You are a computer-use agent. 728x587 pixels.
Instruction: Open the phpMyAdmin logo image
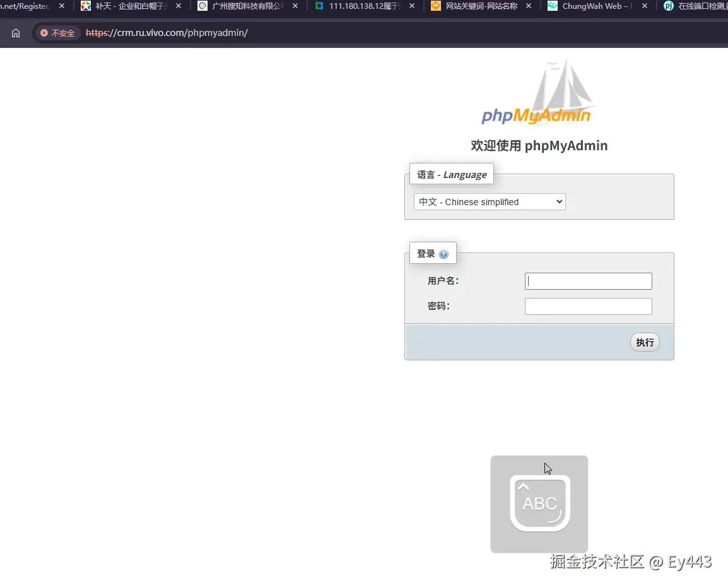pos(537,92)
